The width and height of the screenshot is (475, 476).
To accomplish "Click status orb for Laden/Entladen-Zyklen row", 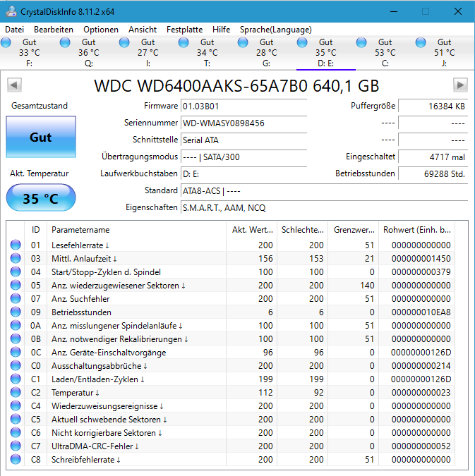I will tap(16, 379).
